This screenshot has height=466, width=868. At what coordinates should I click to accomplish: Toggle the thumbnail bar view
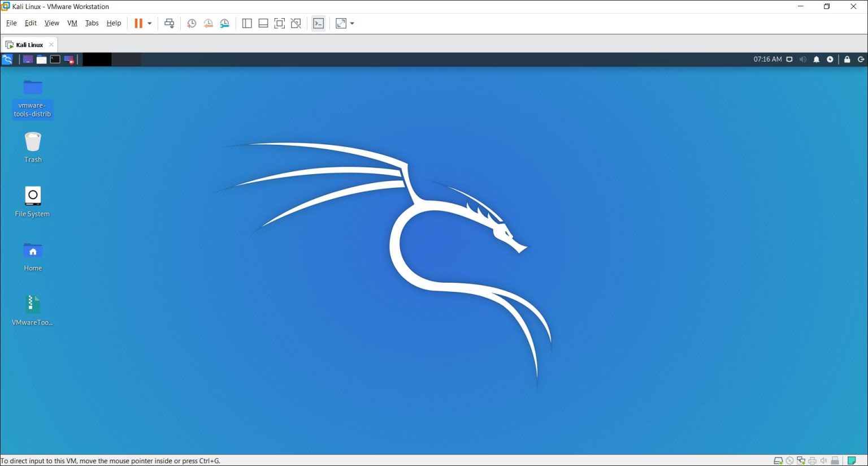263,23
